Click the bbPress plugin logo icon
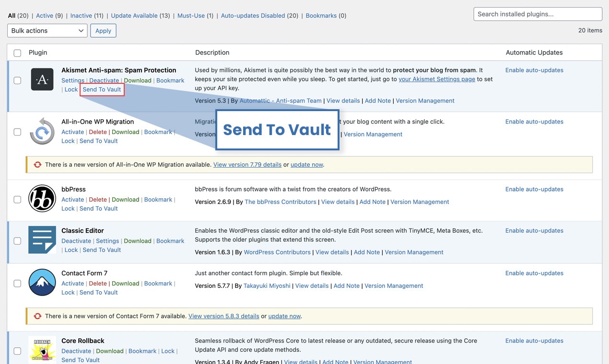609x364 pixels. [42, 198]
